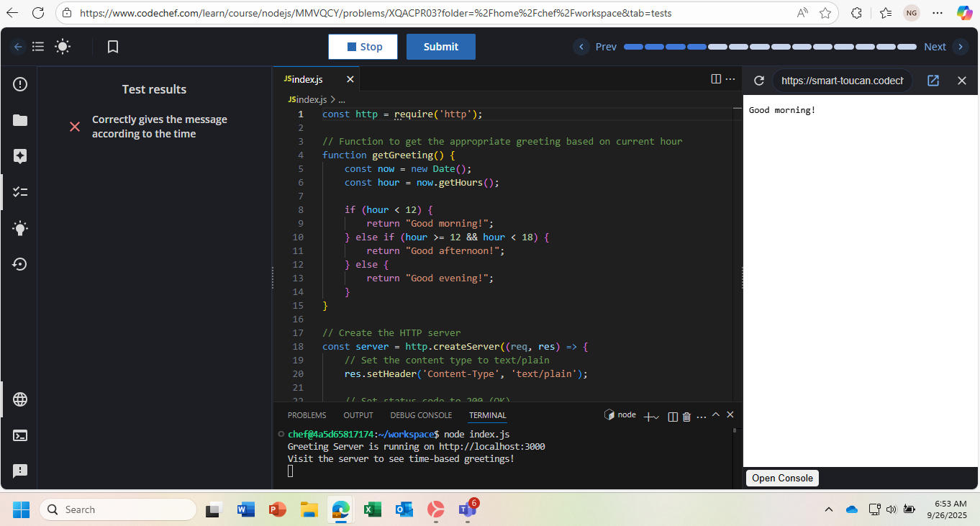The height and width of the screenshot is (526, 980).
Task: Switch to the DEBUG CONSOLE tab
Action: 421,415
